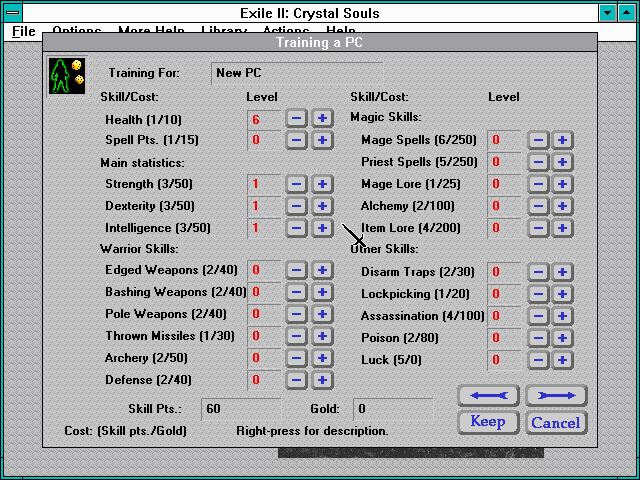This screenshot has height=480, width=640.
Task: Click the PC silhouette with dice icon
Action: 67,76
